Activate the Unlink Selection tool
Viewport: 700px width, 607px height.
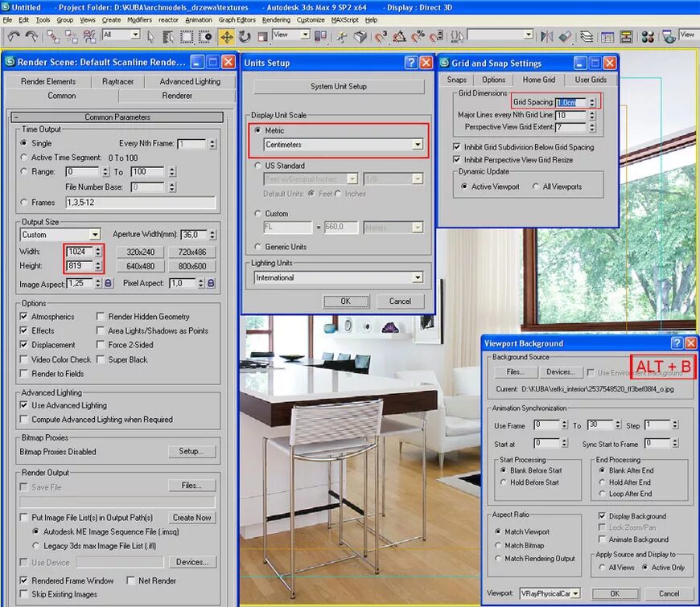pyautogui.click(x=71, y=36)
